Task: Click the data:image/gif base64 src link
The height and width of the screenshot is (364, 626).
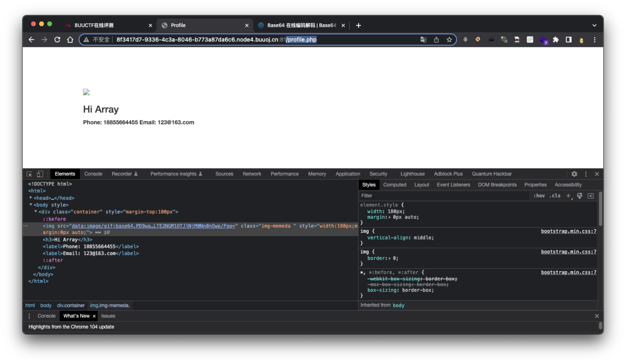Action: click(x=153, y=226)
